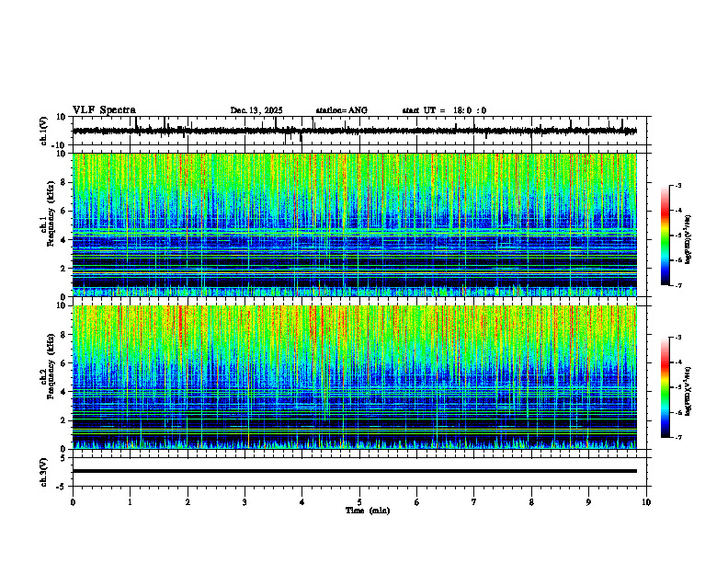Click the '2' kHz tick of ch.2 spectrogram
728x563 pixels.
[x=64, y=420]
